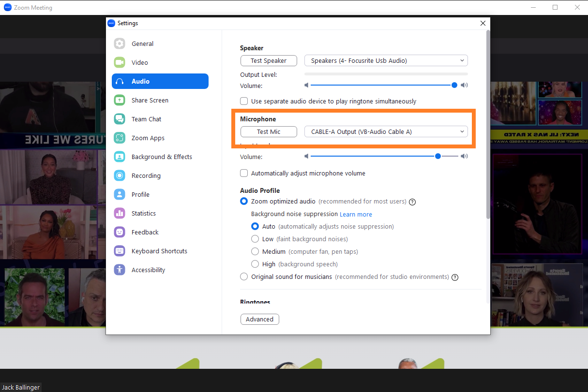Click help icon beside Original sound for musicians
588x392 pixels.
[454, 277]
